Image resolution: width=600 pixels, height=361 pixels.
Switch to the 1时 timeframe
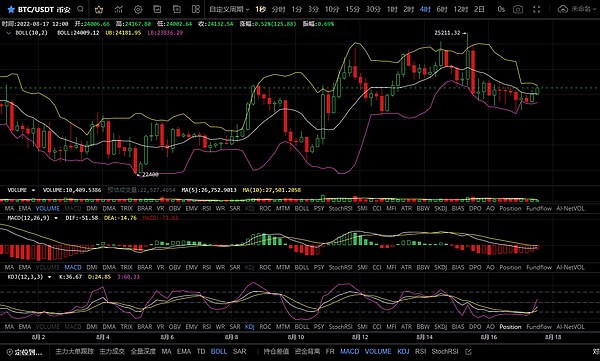[392, 9]
